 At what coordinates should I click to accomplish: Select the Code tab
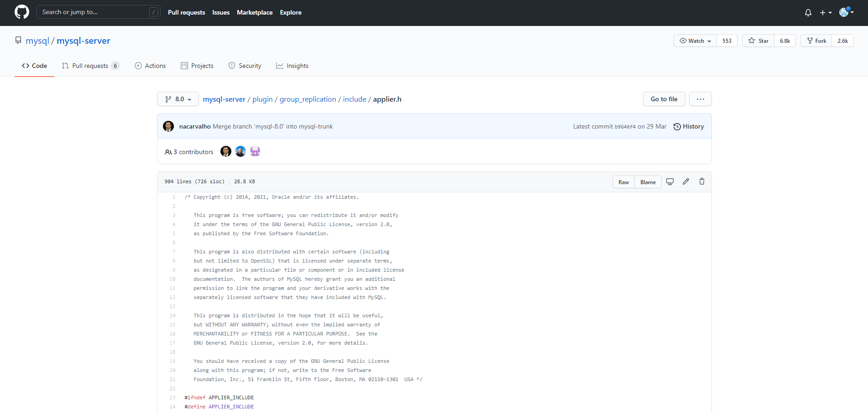[x=34, y=66]
